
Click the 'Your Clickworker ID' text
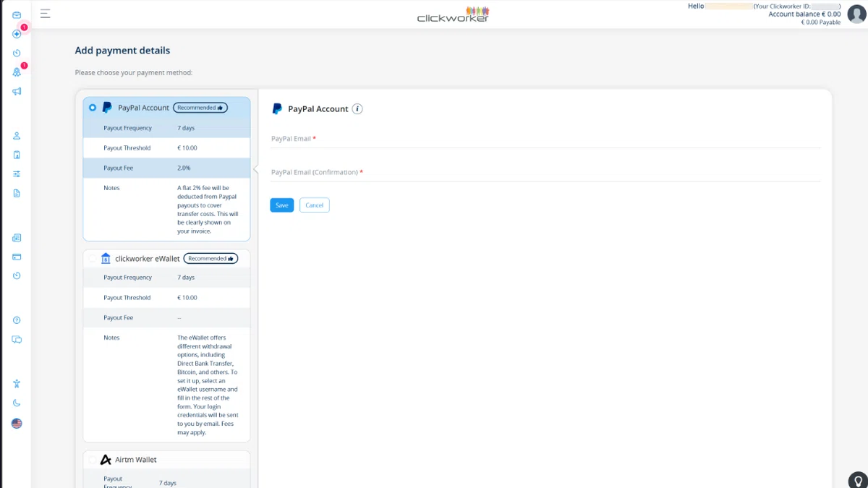pyautogui.click(x=782, y=6)
